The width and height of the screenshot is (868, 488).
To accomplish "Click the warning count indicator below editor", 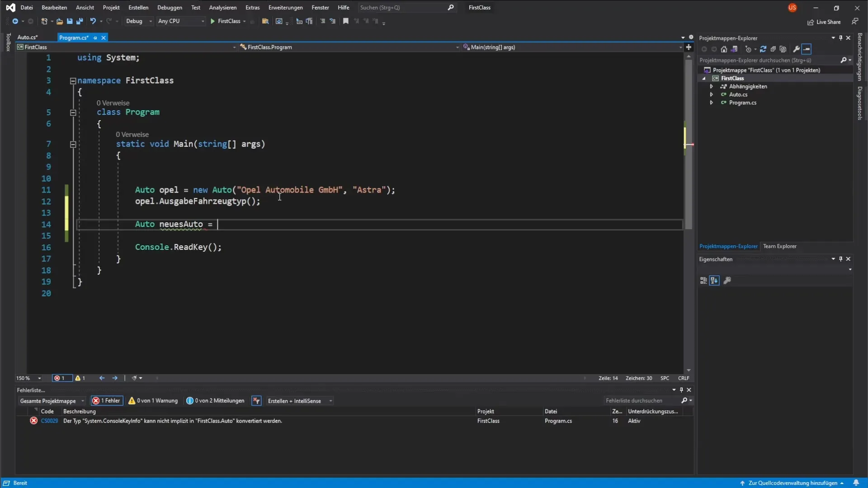I will click(x=80, y=378).
